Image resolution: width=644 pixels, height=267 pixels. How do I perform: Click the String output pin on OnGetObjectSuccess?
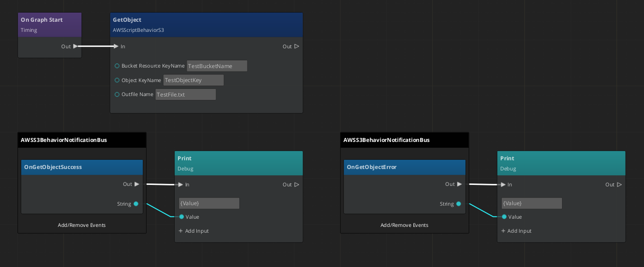click(x=136, y=204)
